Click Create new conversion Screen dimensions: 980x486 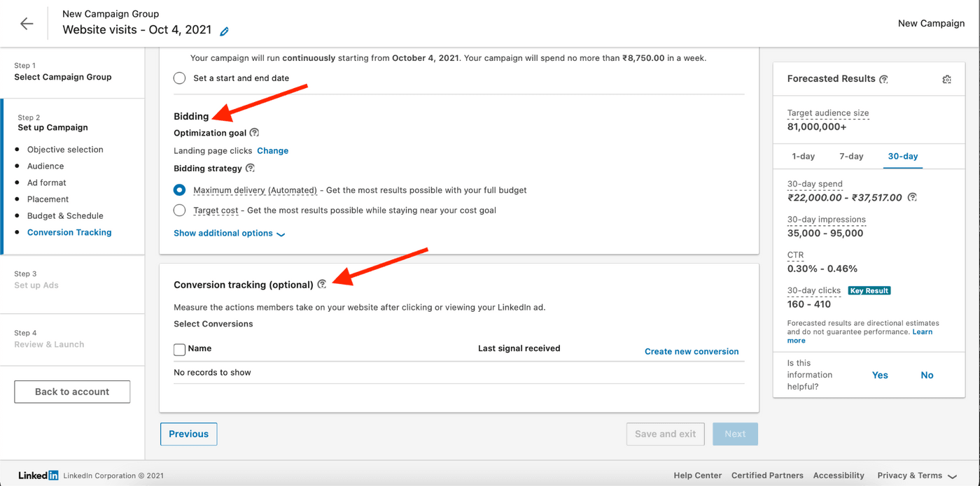tap(692, 351)
